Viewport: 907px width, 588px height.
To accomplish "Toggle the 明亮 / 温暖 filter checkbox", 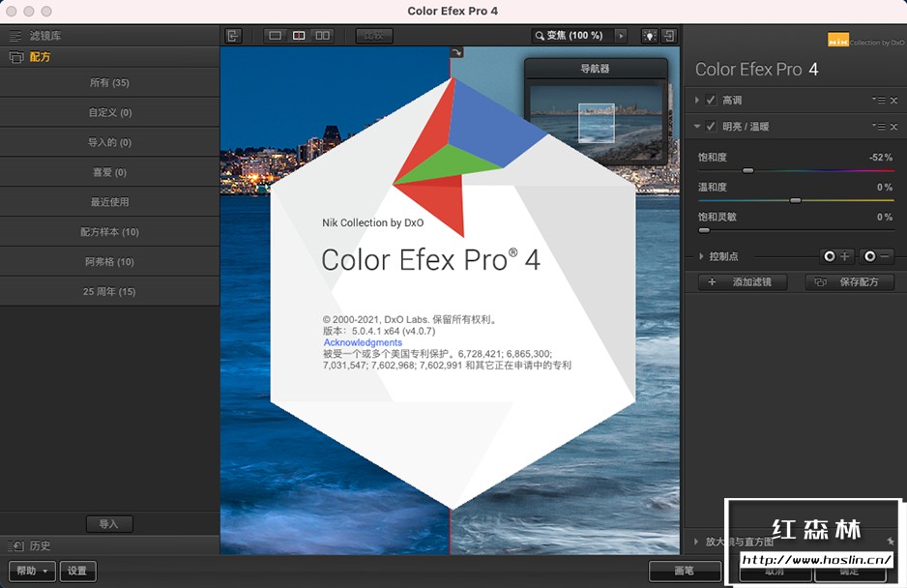I will point(711,126).
